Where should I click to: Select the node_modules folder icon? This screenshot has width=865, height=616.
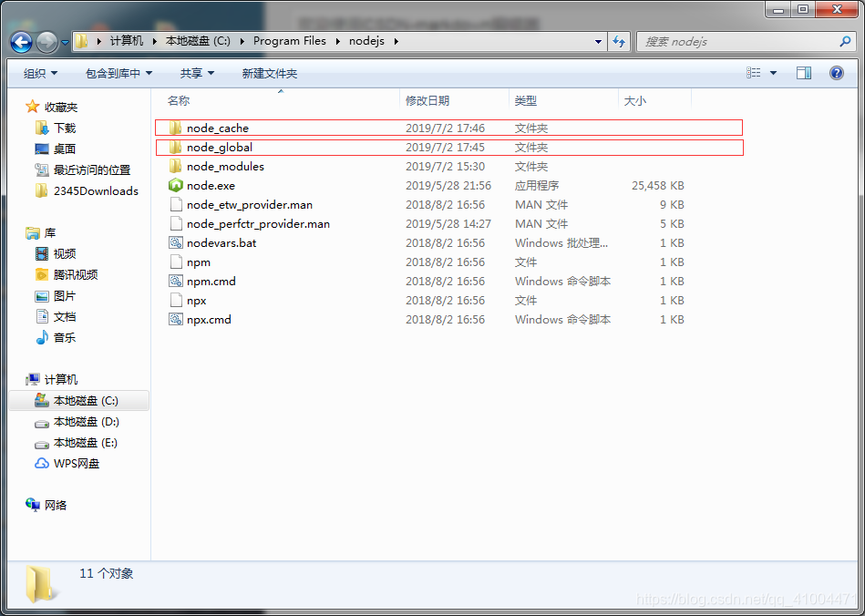[x=175, y=166]
